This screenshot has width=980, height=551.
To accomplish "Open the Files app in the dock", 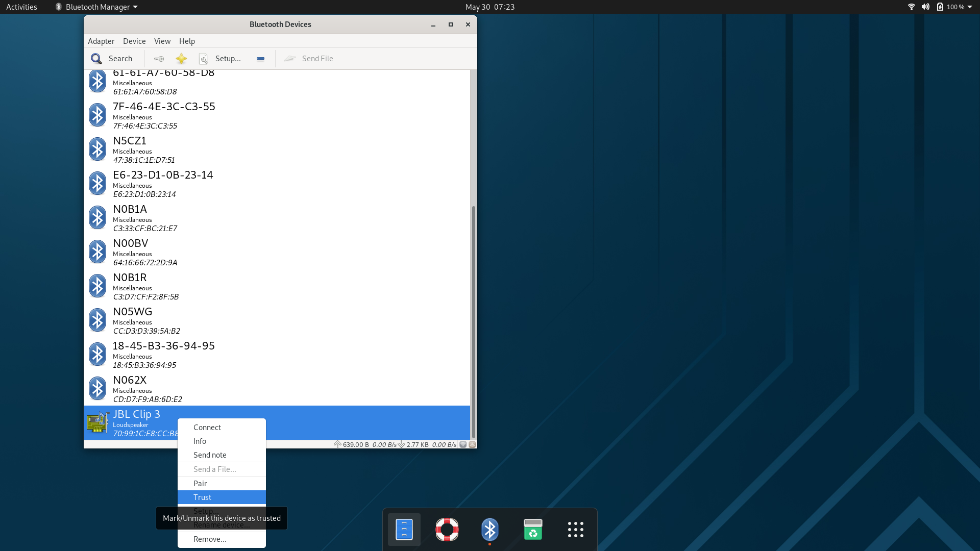I will click(404, 530).
